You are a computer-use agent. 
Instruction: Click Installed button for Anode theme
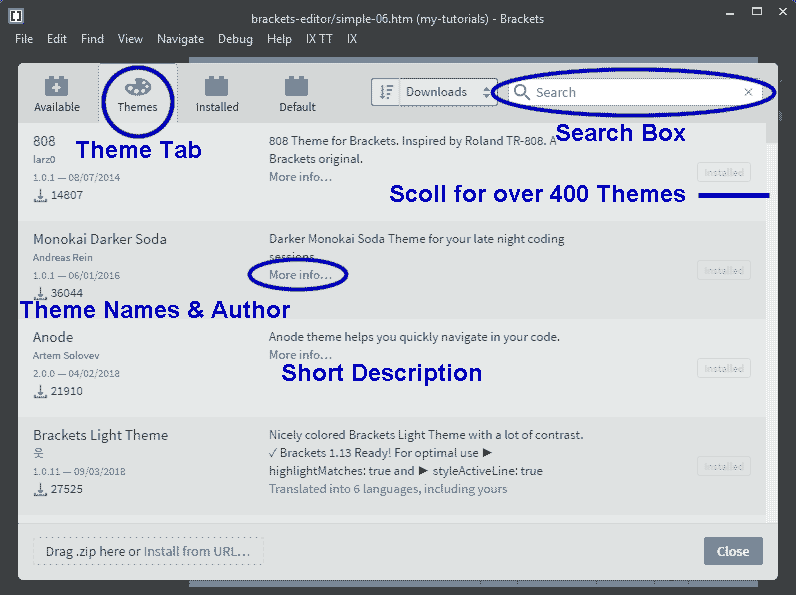(723, 369)
